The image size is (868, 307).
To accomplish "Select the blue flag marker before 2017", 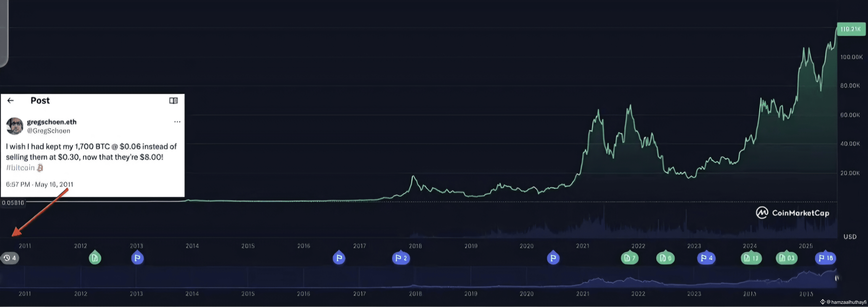I will [339, 258].
